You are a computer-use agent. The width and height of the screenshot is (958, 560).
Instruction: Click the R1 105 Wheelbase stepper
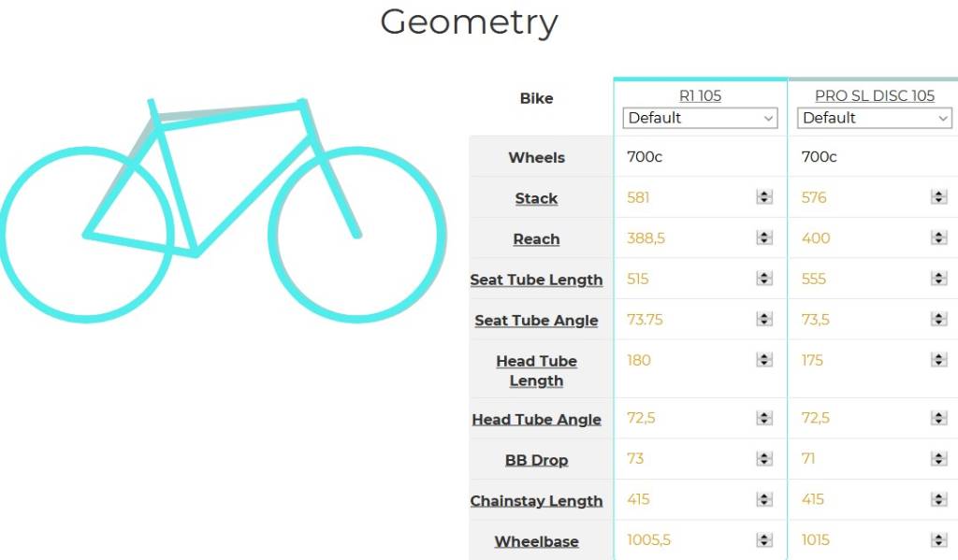pyautogui.click(x=764, y=539)
